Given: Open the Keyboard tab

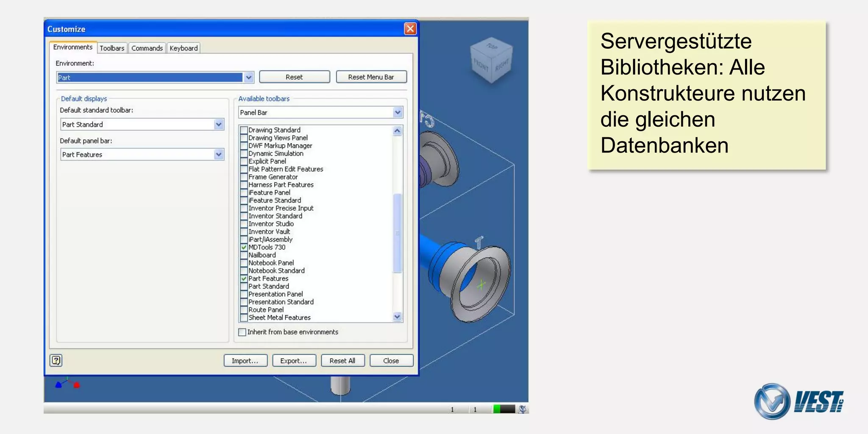Looking at the screenshot, I should click(184, 48).
